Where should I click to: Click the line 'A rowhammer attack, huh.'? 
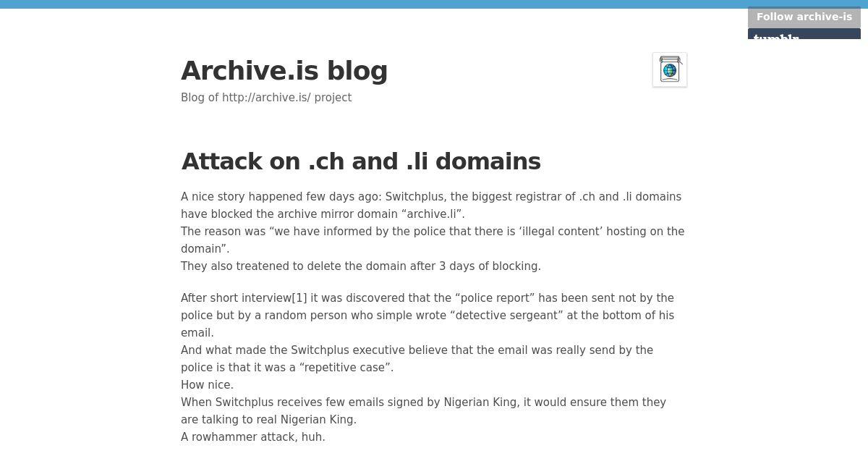(253, 437)
